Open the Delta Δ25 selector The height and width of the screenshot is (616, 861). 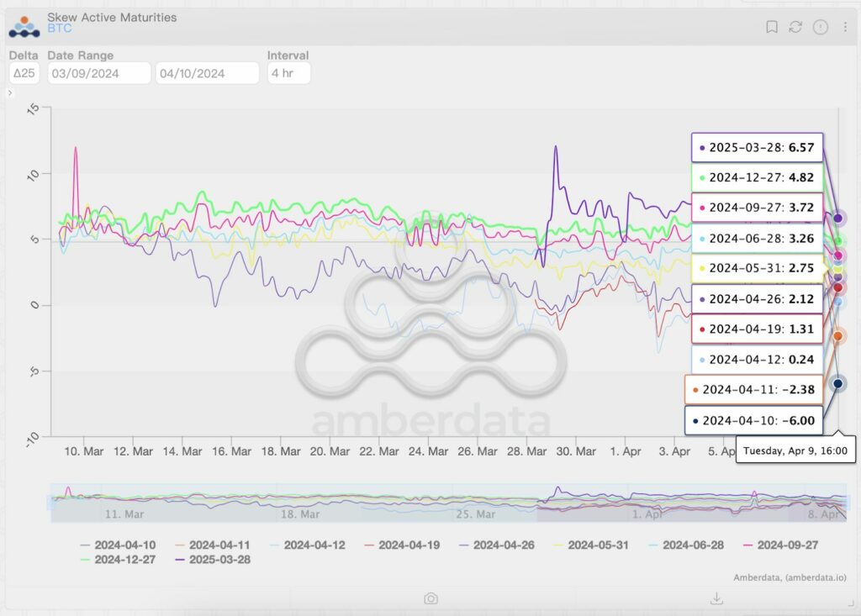click(x=24, y=73)
